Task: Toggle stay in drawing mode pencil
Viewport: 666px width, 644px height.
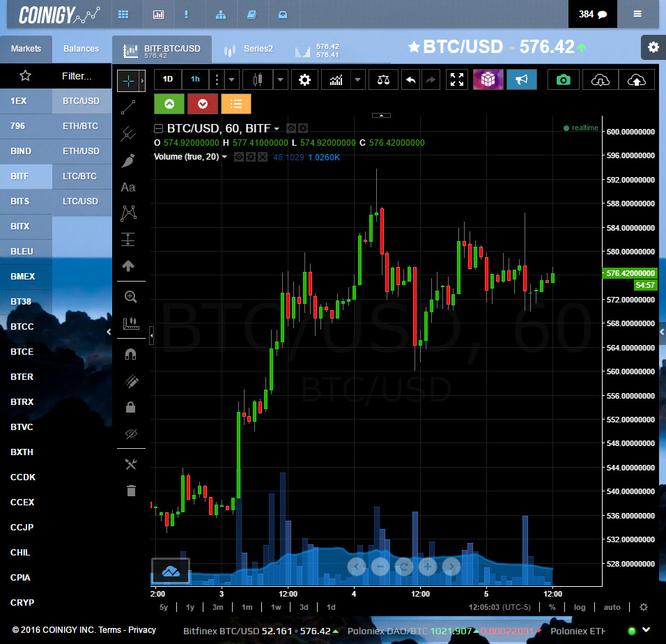Action: (x=131, y=381)
